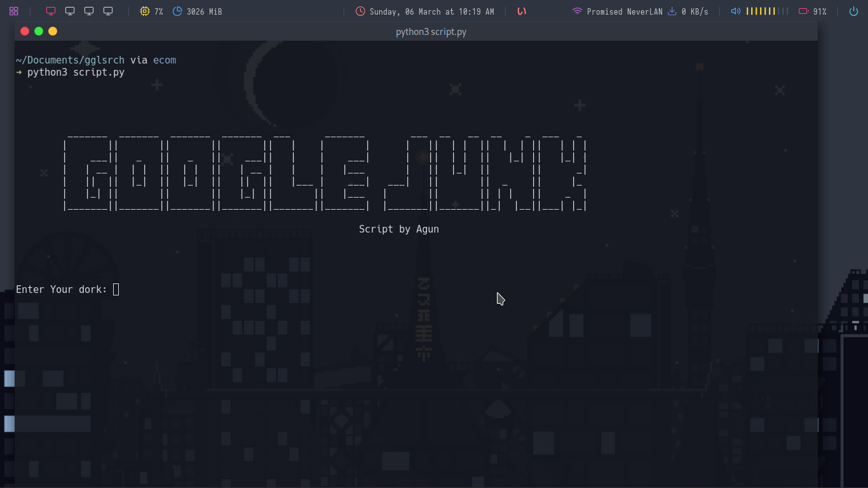Switch to the fourth workspace monitor icon
This screenshot has width=868, height=488.
tap(108, 11)
